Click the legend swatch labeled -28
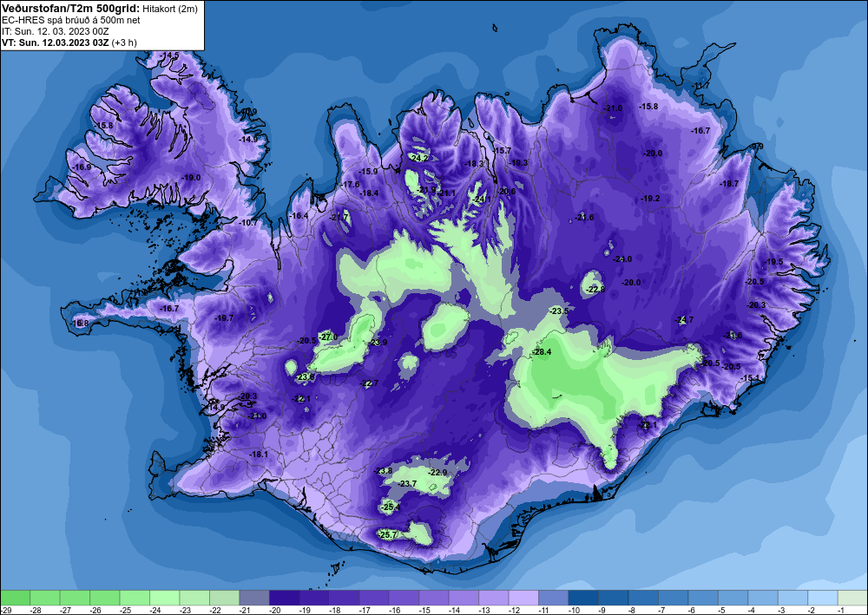The height and width of the screenshot is (615, 868). point(45,598)
